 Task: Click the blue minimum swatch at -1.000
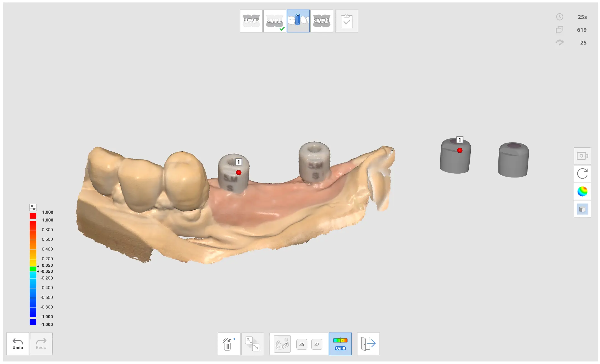(x=33, y=322)
